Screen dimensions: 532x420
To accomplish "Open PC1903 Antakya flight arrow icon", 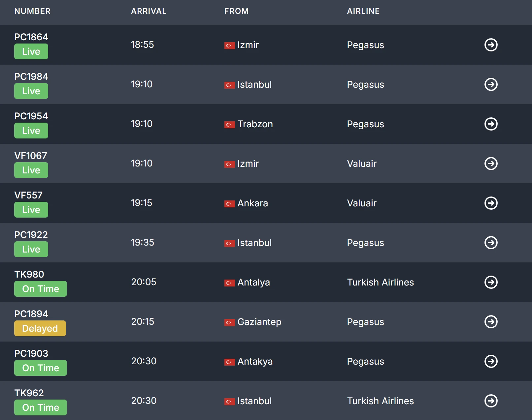I will click(491, 361).
